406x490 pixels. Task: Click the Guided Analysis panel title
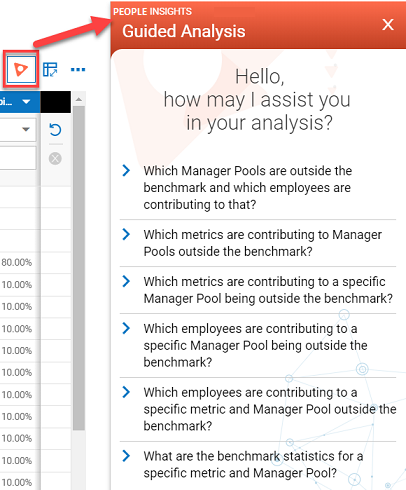click(184, 31)
